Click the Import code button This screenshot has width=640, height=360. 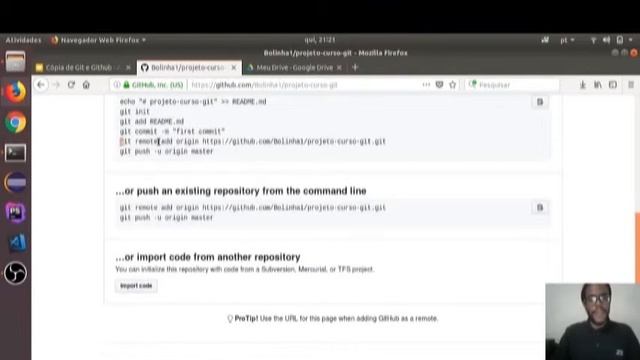pyautogui.click(x=136, y=286)
